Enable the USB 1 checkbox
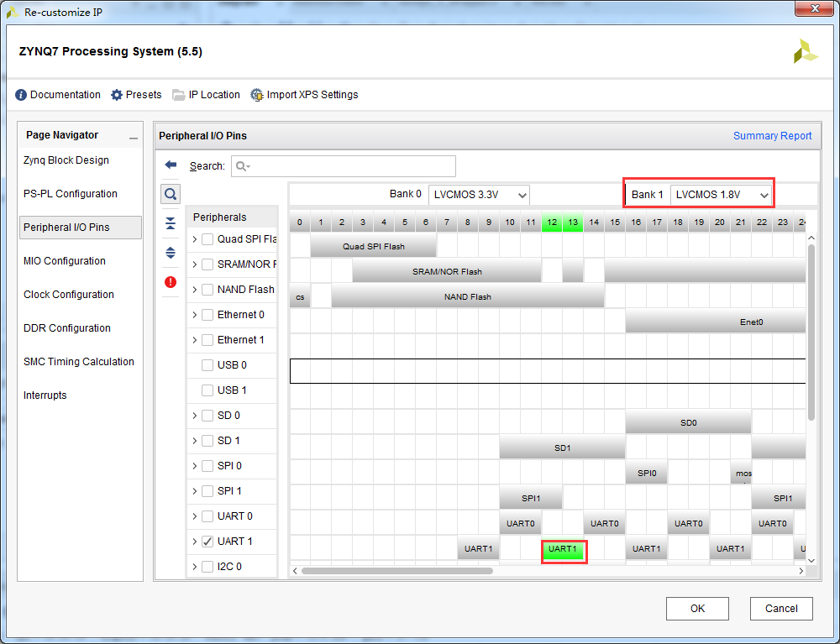The width and height of the screenshot is (840, 644). (207, 390)
